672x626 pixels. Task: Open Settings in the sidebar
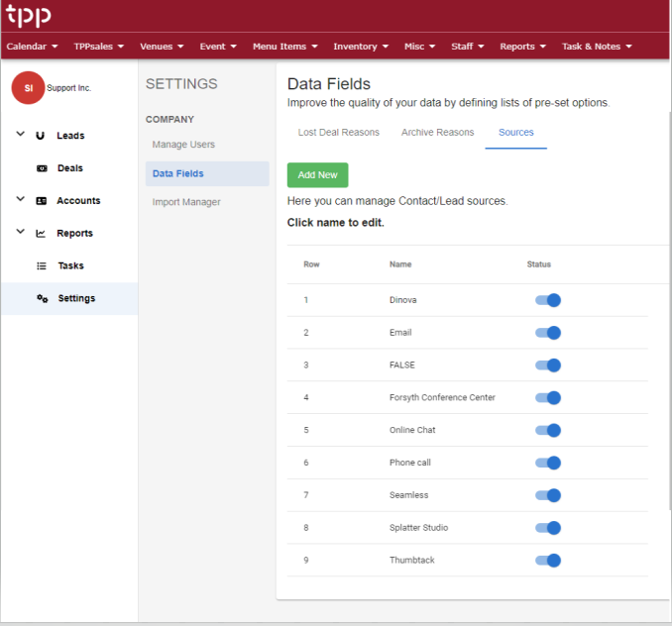coord(69,298)
